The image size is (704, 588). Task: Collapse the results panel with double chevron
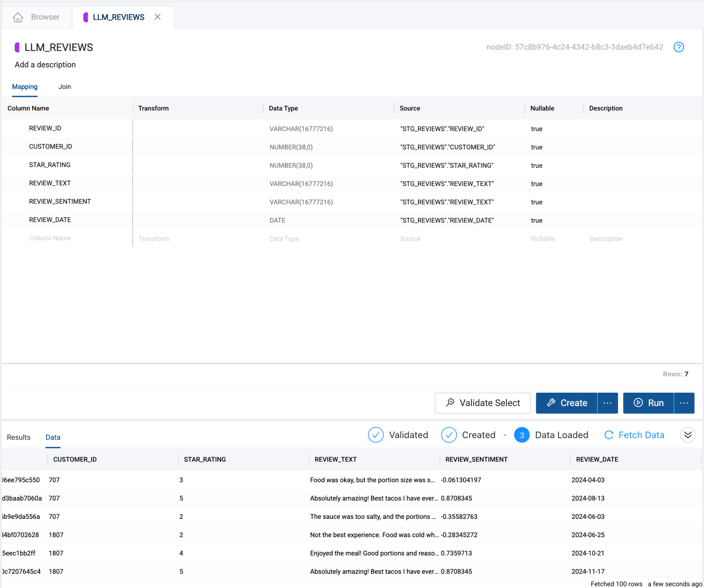click(688, 435)
